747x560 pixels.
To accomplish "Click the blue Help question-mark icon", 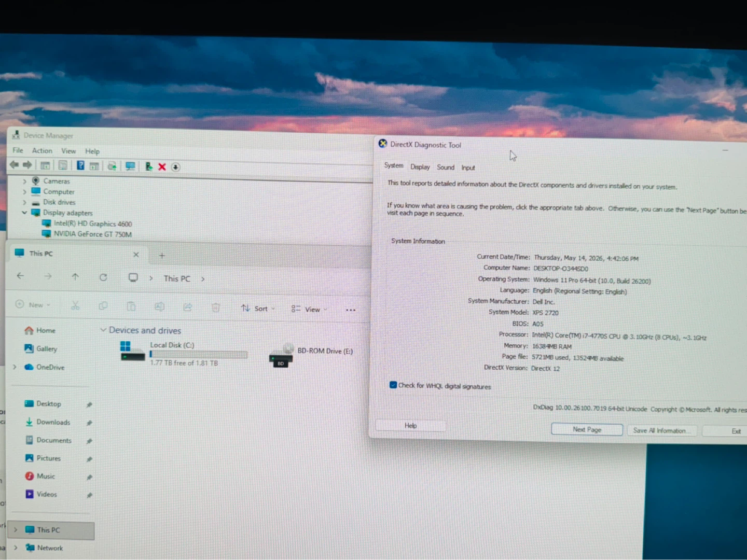I will (x=80, y=165).
